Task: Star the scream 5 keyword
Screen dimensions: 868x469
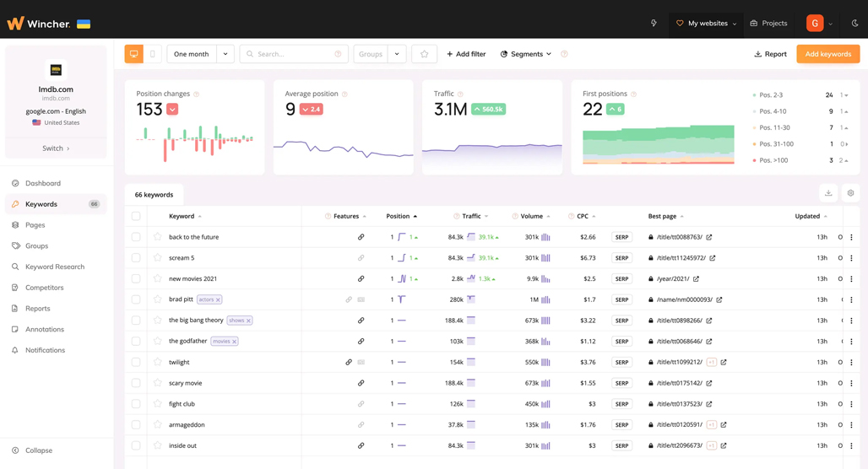Action: tap(158, 258)
